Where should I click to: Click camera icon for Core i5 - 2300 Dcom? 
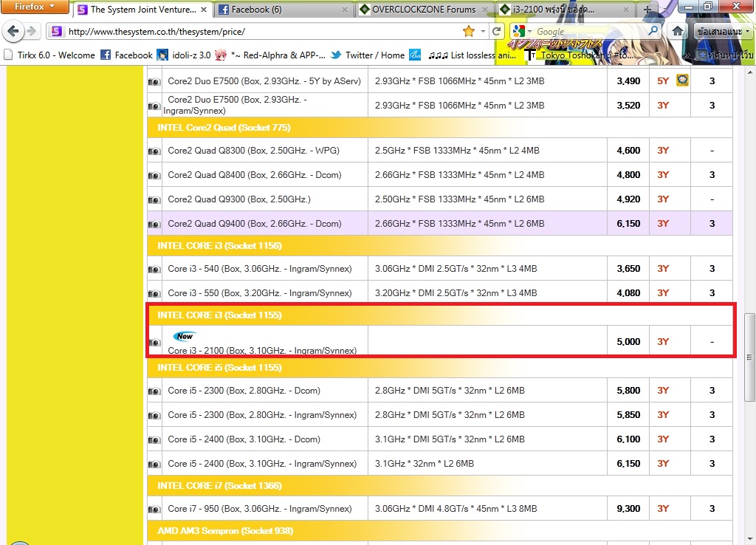click(154, 391)
